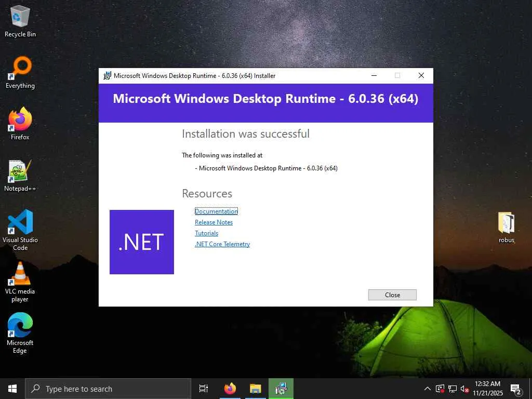Click the 'Resources' heading
532x399 pixels.
[207, 193]
